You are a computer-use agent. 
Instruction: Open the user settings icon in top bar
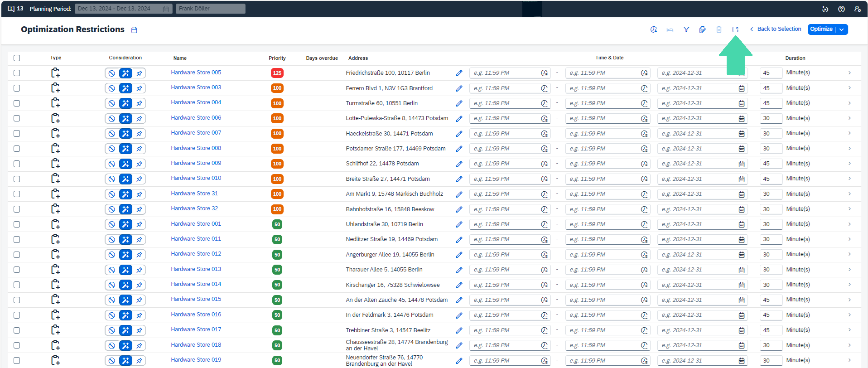point(858,9)
